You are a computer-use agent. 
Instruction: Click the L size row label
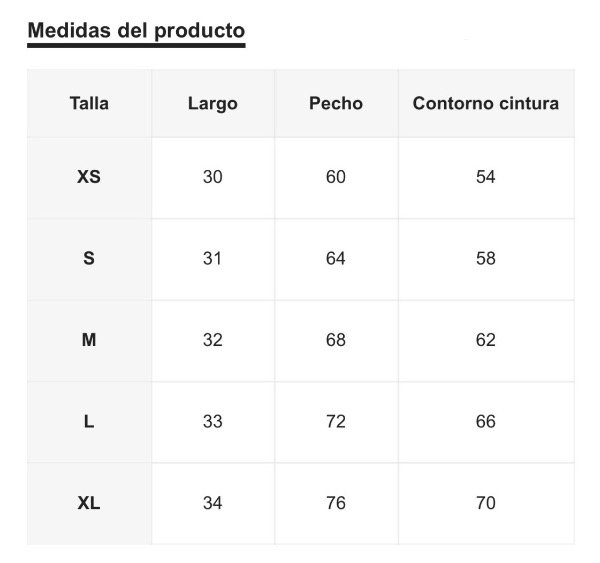pos(89,422)
